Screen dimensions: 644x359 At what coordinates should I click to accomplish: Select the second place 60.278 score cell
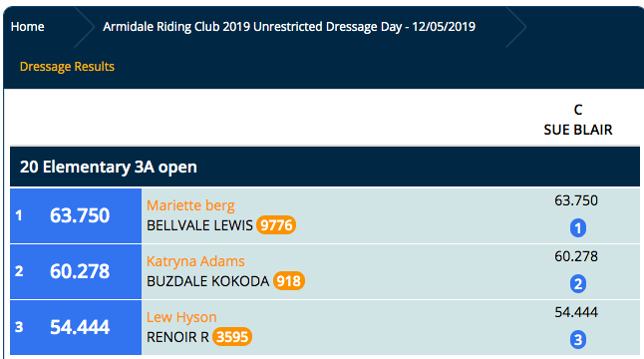pyautogui.click(x=76, y=271)
